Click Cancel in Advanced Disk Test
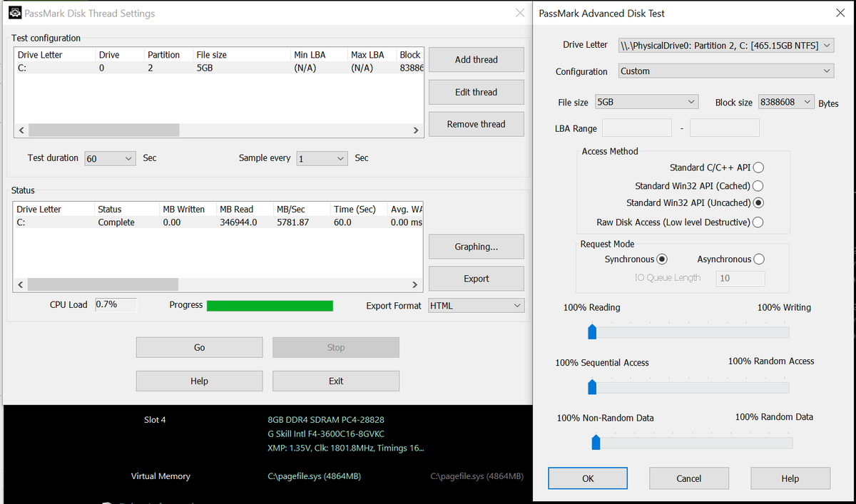This screenshot has height=504, width=856. pos(689,478)
